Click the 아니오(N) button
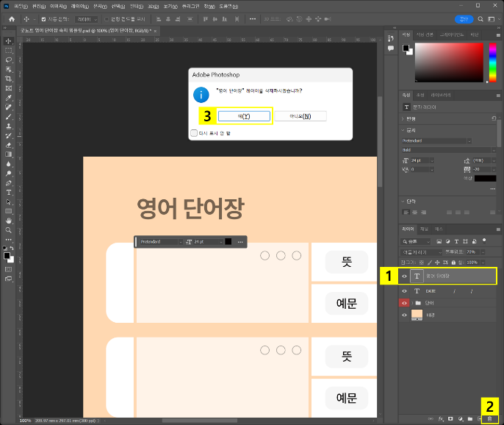 (x=300, y=116)
